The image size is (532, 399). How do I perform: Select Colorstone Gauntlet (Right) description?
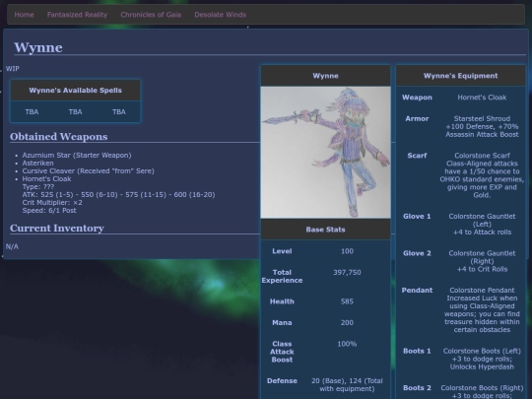click(x=482, y=261)
